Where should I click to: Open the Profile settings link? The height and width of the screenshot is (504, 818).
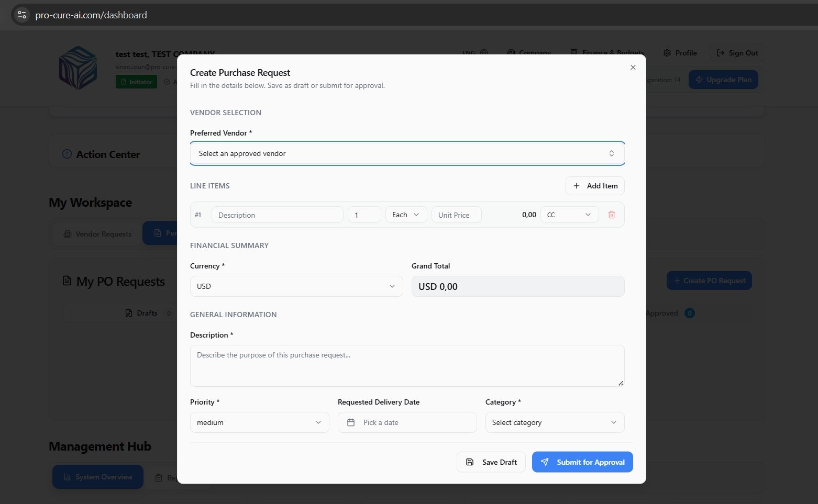680,53
